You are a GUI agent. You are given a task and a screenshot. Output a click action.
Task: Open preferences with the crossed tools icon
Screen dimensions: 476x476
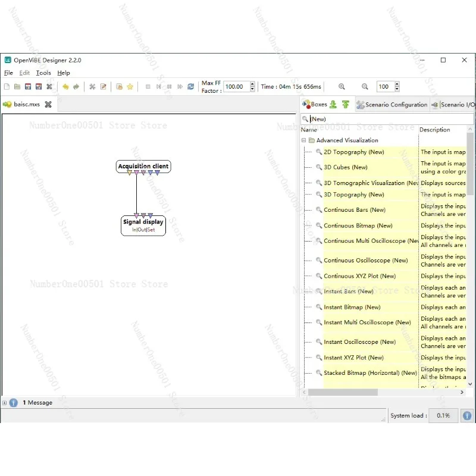tap(92, 86)
